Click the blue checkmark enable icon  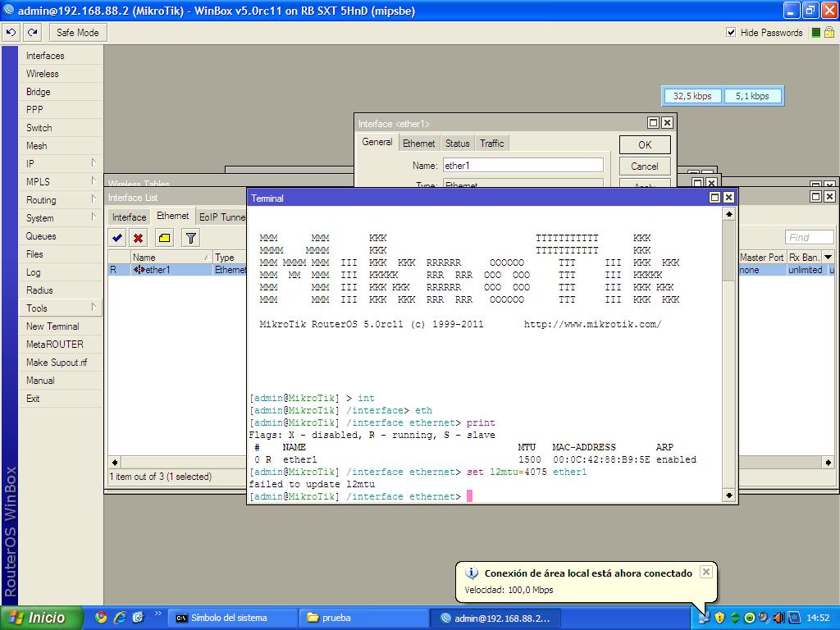click(117, 237)
